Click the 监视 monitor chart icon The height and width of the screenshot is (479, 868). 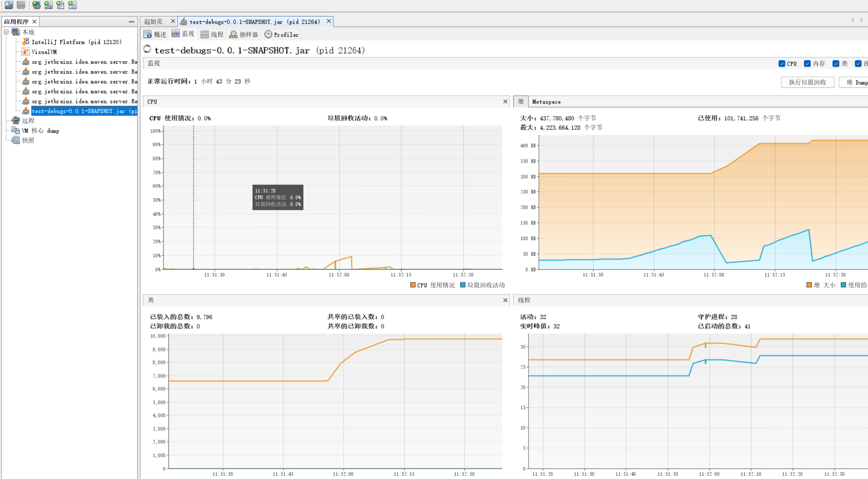176,34
